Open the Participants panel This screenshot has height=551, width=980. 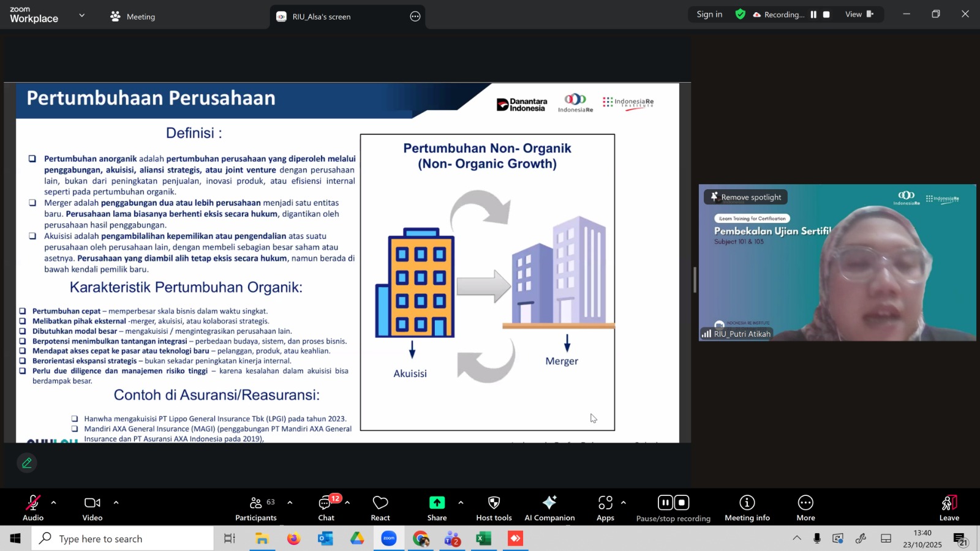[256, 507]
